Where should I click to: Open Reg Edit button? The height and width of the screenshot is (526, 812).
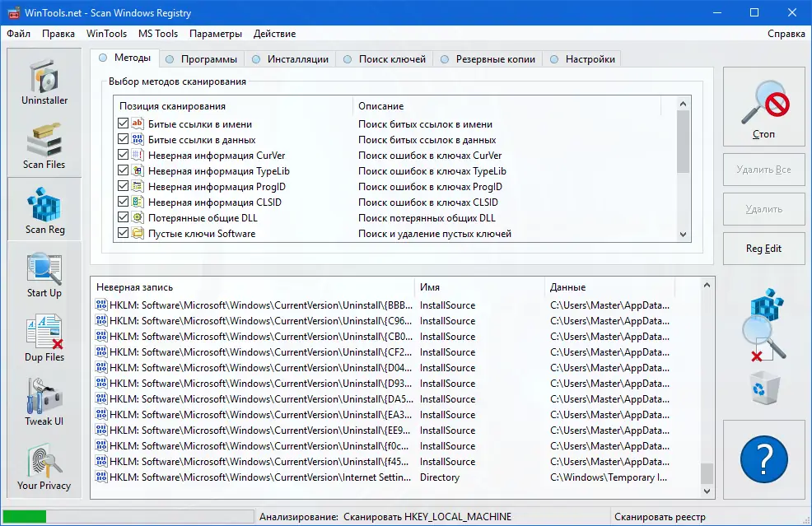[764, 249]
